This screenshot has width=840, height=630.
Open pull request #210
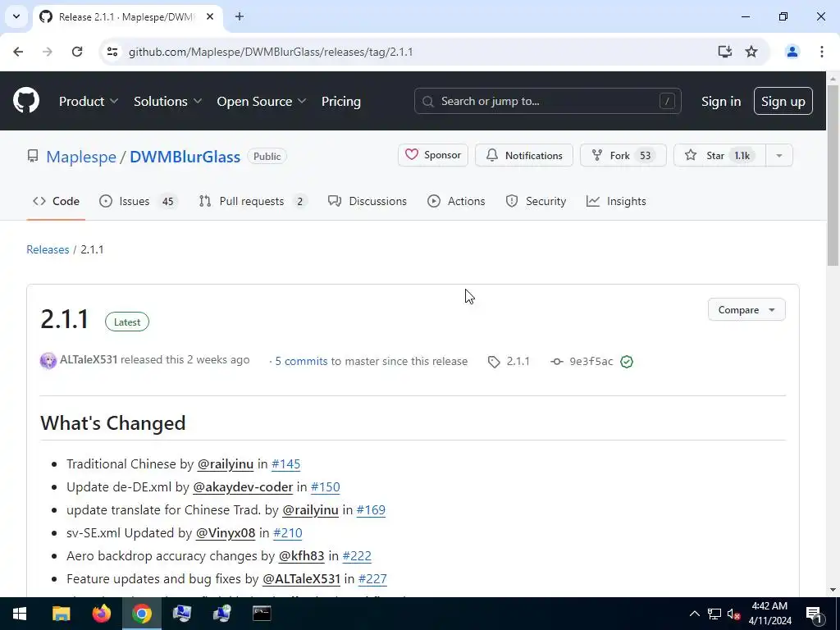click(288, 532)
